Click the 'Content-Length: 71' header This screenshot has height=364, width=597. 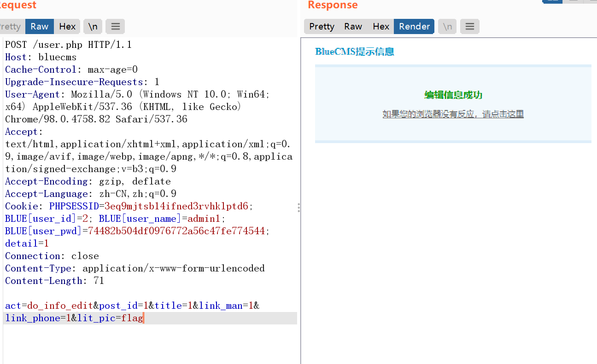55,281
